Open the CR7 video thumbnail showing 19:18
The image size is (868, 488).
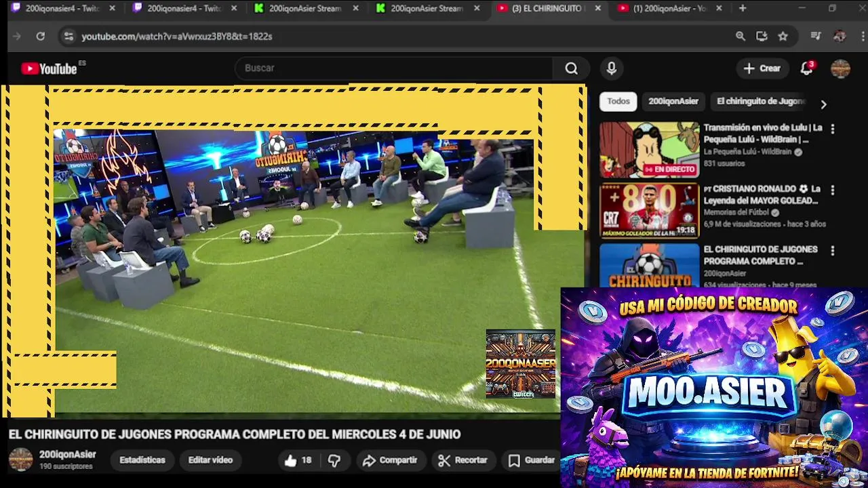(649, 211)
